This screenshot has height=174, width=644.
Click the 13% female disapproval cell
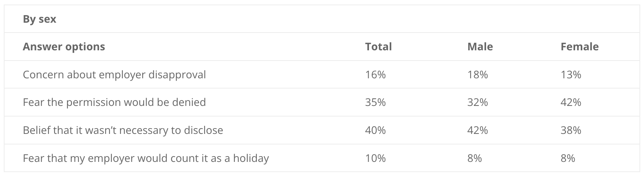click(x=571, y=75)
